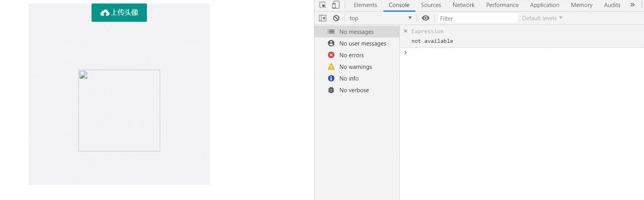The width and height of the screenshot is (644, 200).
Task: Expand the Default levels dropdown
Action: [542, 18]
